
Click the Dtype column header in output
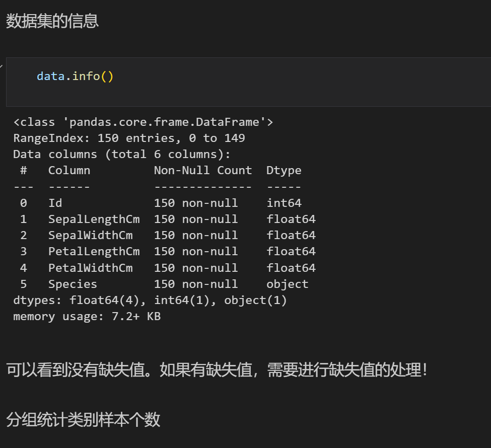[284, 171]
